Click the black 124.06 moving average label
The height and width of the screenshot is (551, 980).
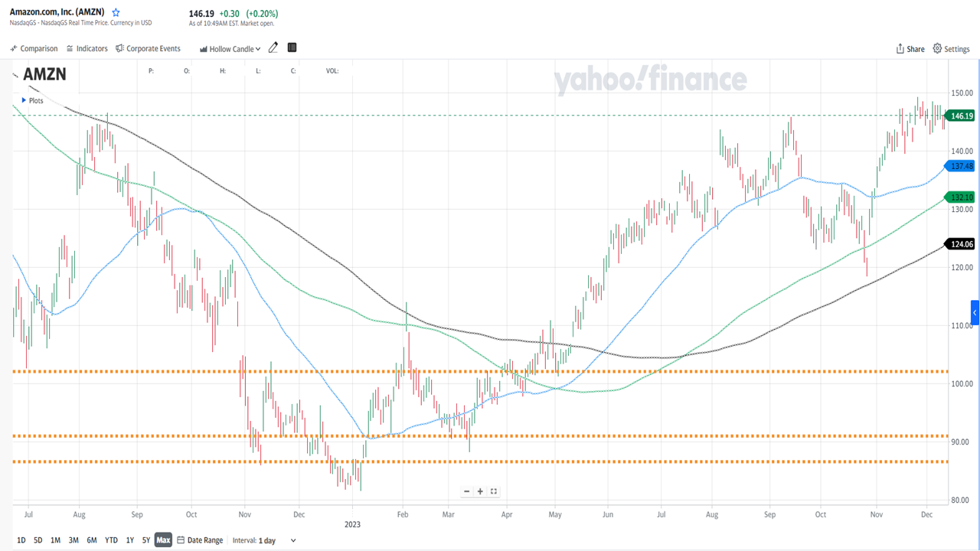point(960,245)
